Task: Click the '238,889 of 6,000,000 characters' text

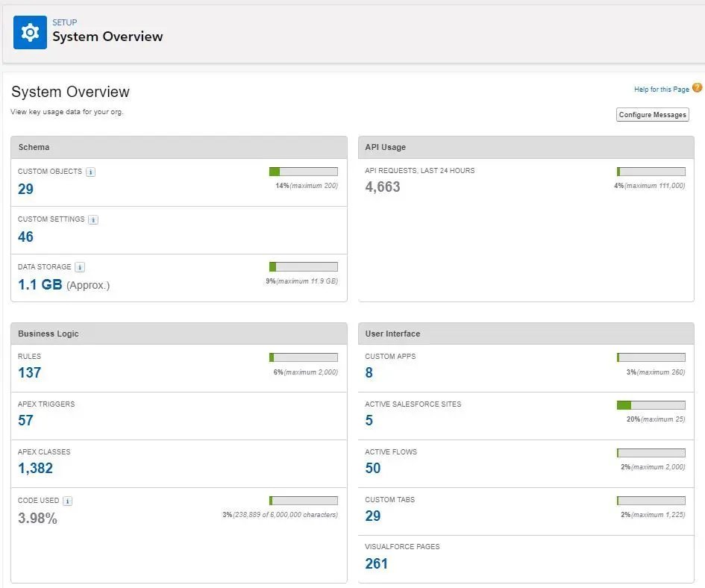Action: pos(286,515)
